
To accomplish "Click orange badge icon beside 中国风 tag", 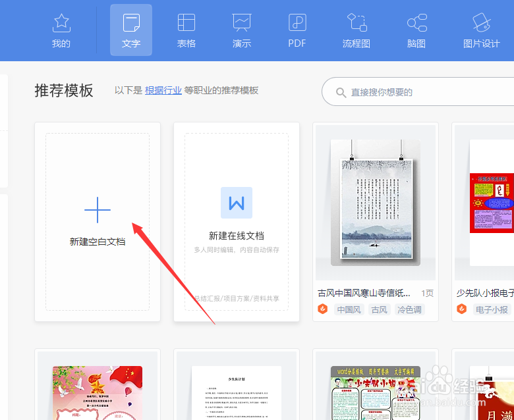I will click(x=322, y=309).
